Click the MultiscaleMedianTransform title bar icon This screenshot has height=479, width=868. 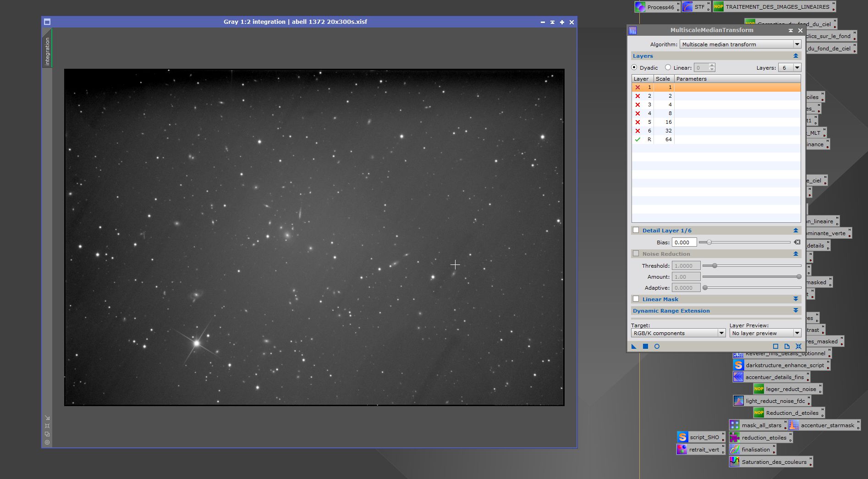click(633, 30)
